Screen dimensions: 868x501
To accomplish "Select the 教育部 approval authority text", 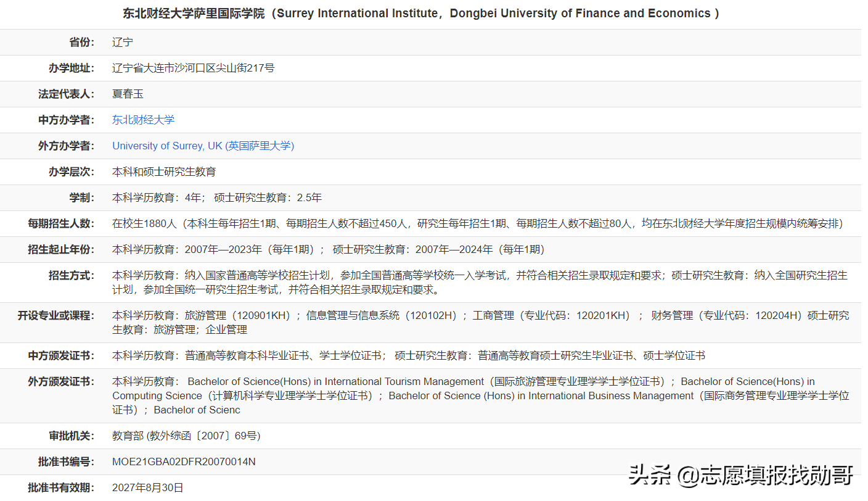I will click(x=185, y=435).
